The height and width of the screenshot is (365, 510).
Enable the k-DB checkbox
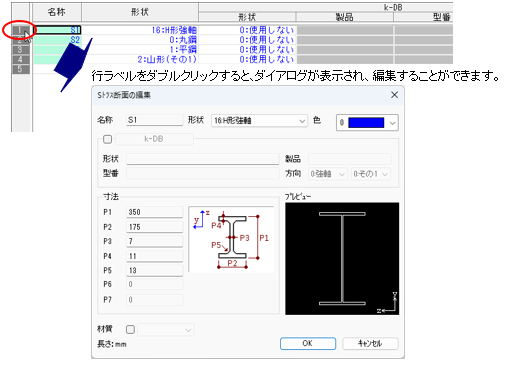pos(107,139)
